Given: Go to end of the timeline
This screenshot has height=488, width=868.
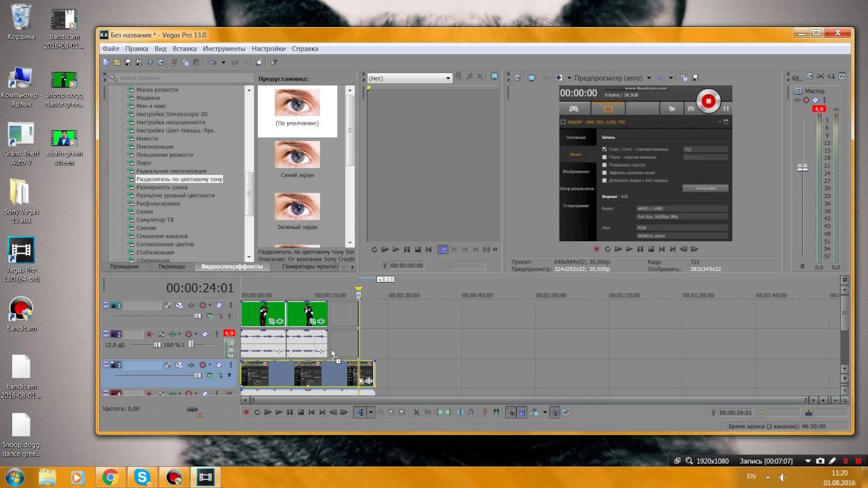Looking at the screenshot, I should (322, 412).
